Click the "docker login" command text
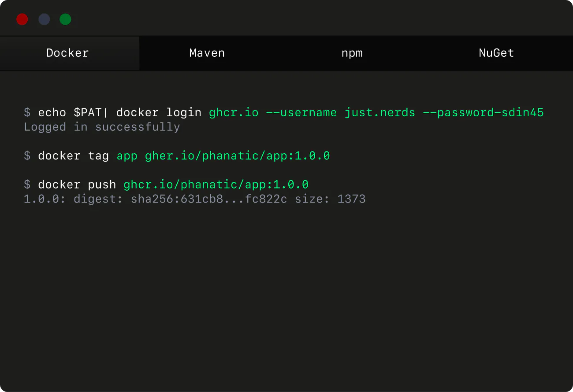 tap(159, 113)
